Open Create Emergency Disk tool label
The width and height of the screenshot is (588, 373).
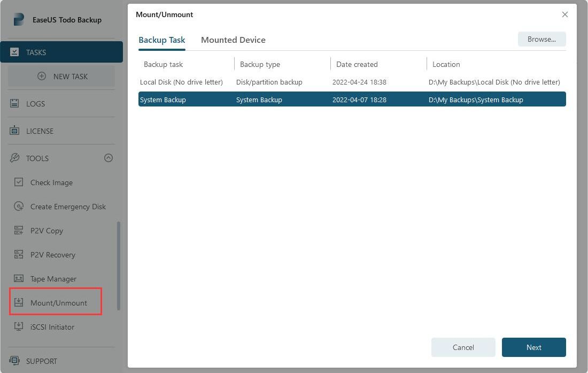pyautogui.click(x=68, y=207)
